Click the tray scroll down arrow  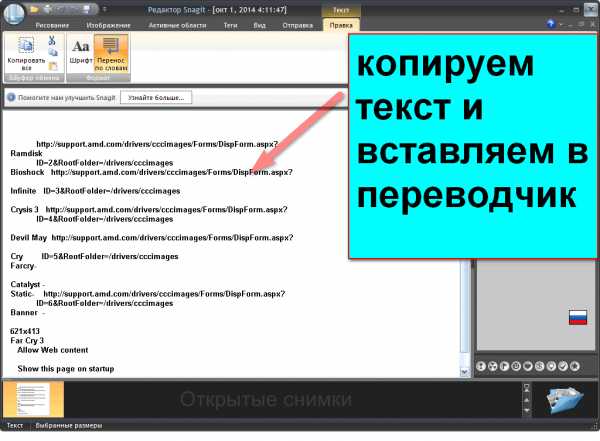[x=527, y=410]
